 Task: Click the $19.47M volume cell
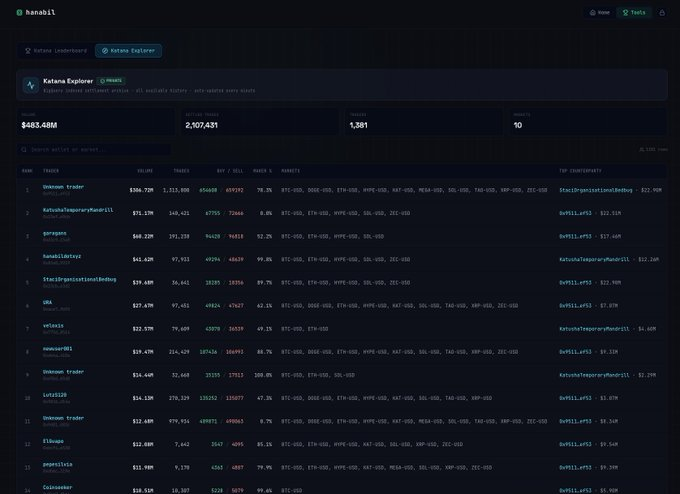point(143,352)
